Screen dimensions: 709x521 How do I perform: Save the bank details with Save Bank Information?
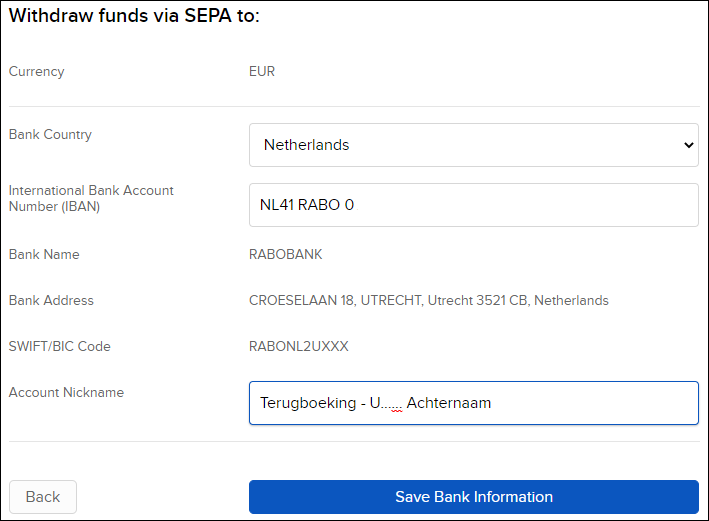pos(473,497)
